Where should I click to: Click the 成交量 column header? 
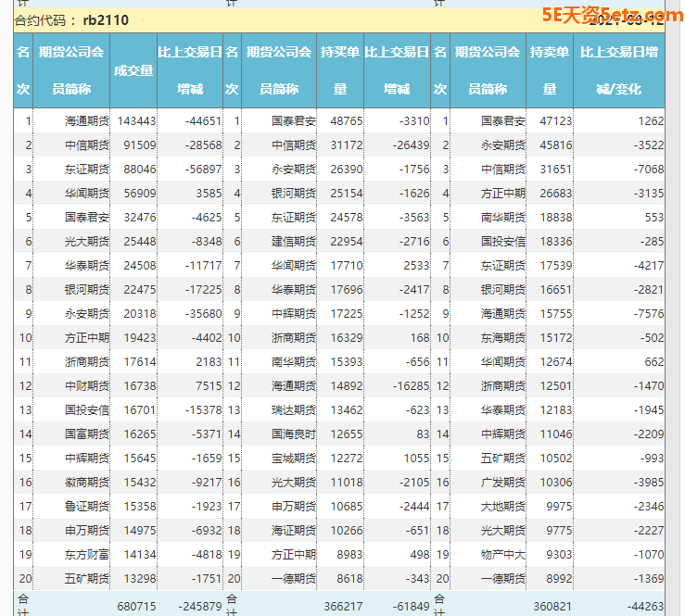[133, 70]
